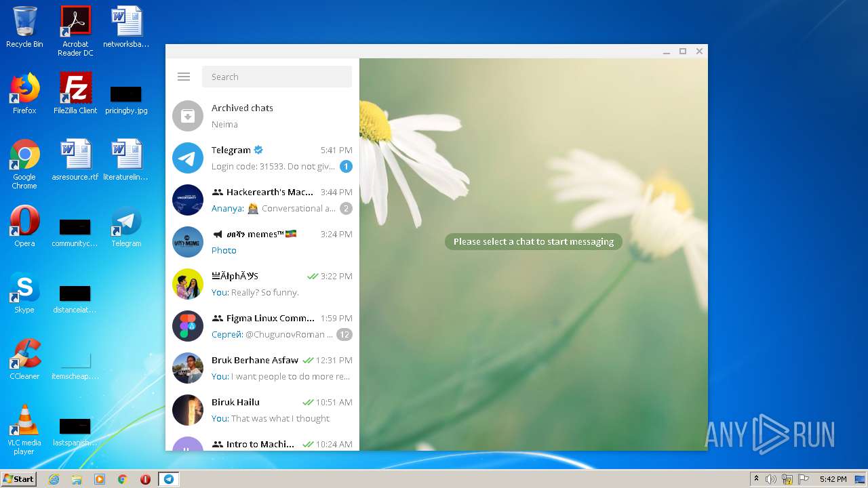Launch VLC media player desktop shortcut
The image size is (868, 488).
tap(24, 430)
